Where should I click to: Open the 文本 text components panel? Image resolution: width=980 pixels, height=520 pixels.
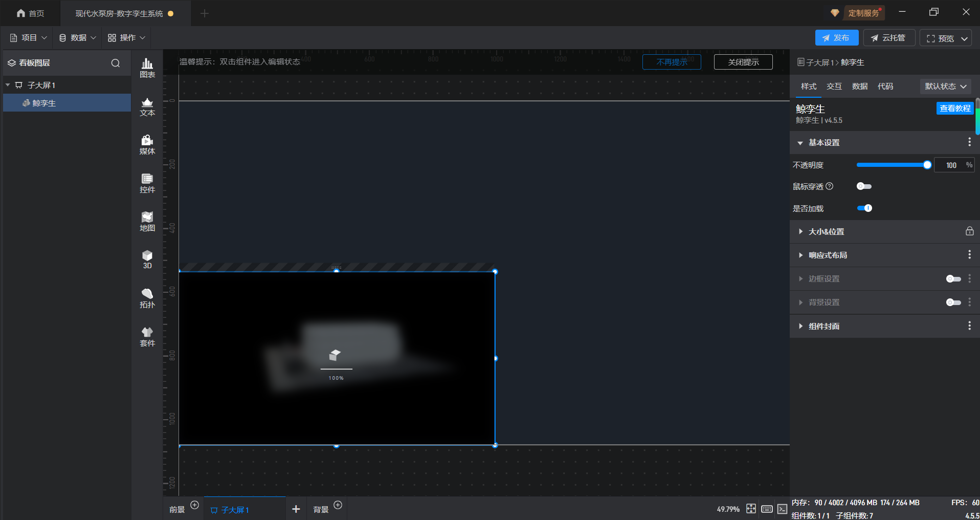(x=147, y=106)
